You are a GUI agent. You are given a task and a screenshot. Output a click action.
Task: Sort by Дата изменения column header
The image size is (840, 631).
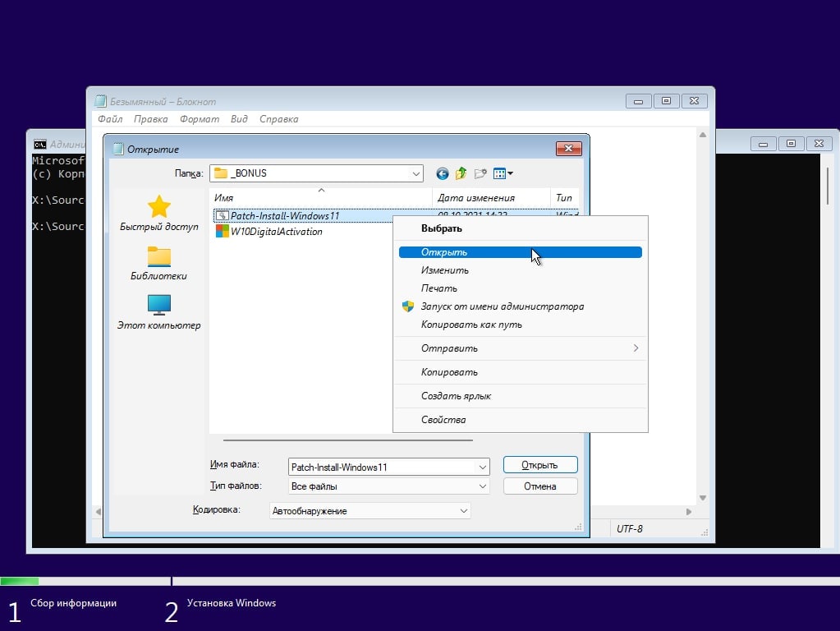pos(491,198)
